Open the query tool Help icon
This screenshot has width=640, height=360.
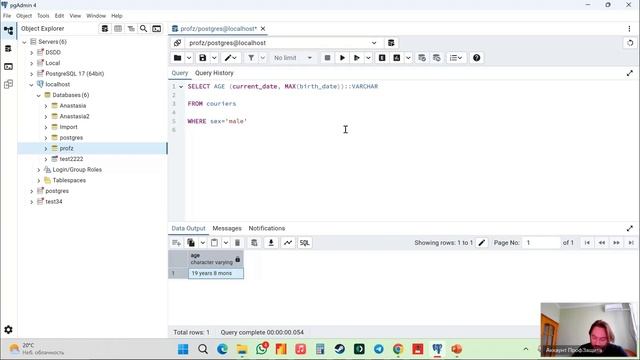476,58
